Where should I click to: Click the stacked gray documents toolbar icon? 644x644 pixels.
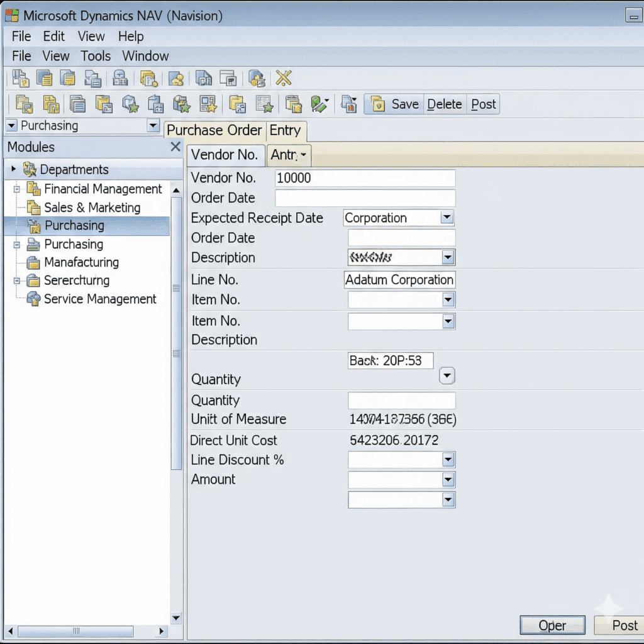coord(93,78)
